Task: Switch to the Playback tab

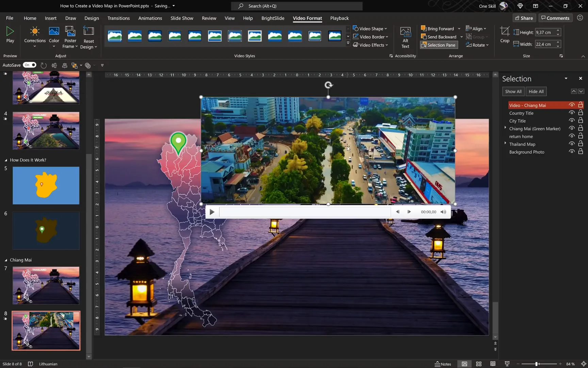Action: pos(339,18)
